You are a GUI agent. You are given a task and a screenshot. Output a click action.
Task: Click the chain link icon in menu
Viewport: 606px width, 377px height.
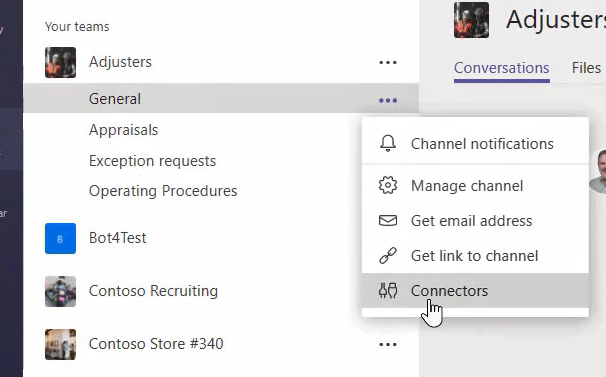388,256
